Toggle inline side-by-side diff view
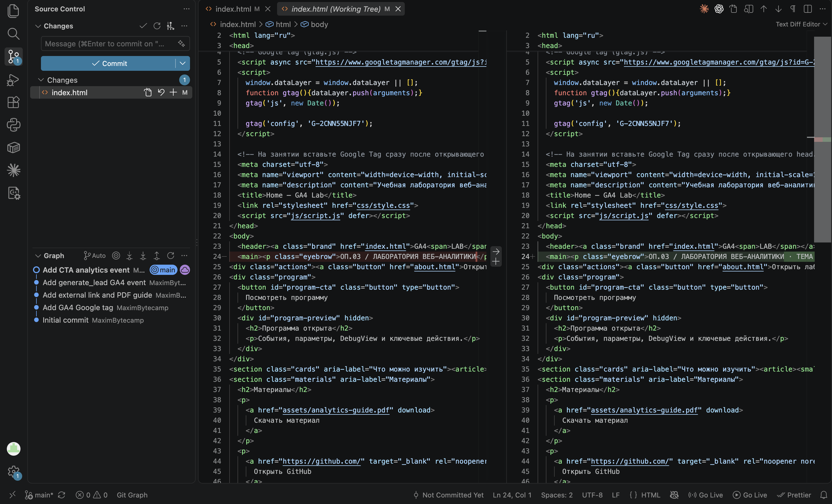This screenshot has width=832, height=504. (x=808, y=9)
